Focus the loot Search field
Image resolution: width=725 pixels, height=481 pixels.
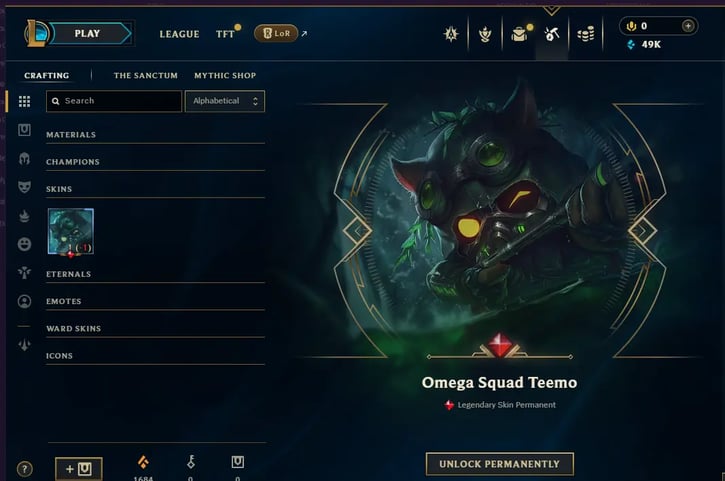[x=114, y=101]
